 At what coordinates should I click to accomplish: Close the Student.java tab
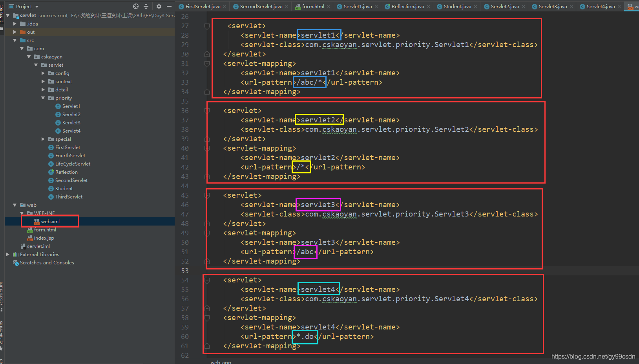(476, 7)
